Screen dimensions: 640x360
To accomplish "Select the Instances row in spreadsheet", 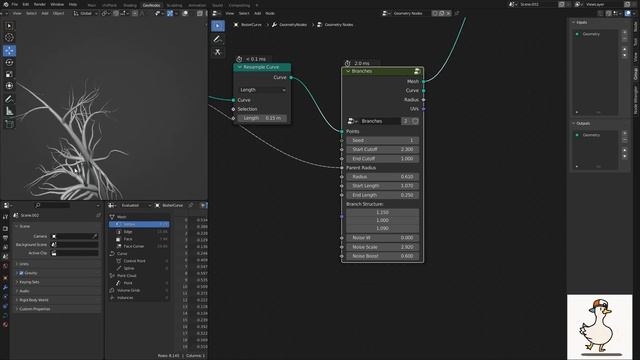I will (x=139, y=298).
